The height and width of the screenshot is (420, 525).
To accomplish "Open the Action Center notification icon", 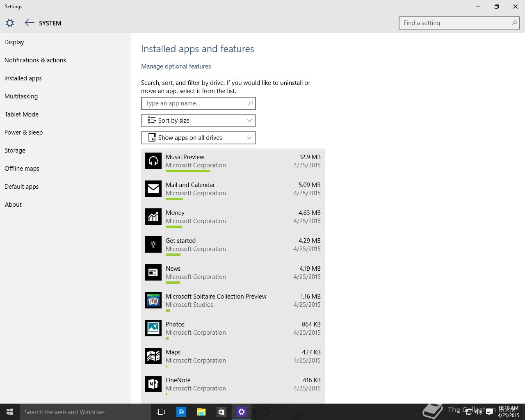I will pyautogui.click(x=489, y=412).
